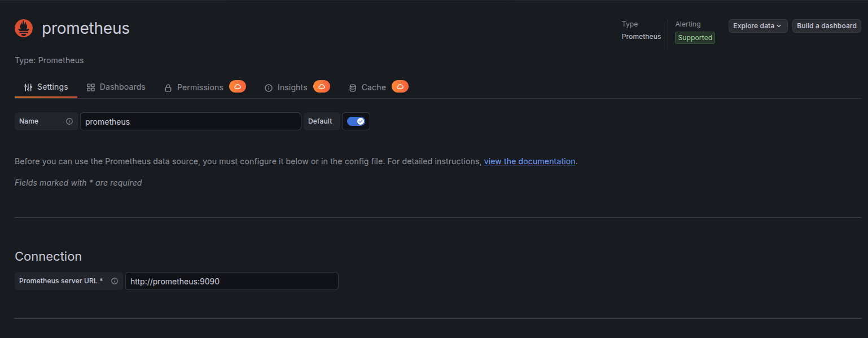The image size is (868, 338).
Task: Click the Cache tab database icon
Action: pyautogui.click(x=353, y=88)
